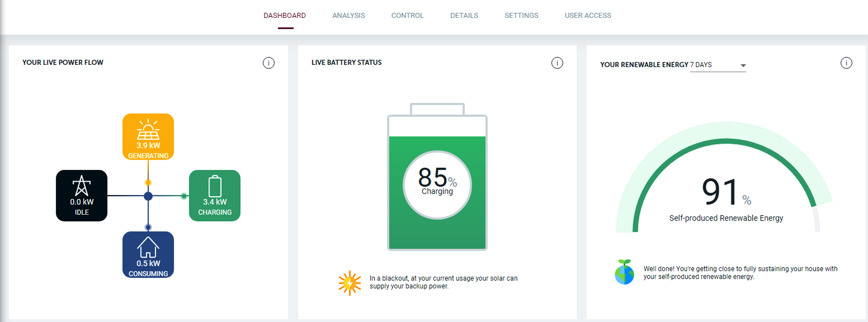Go to the Details tab
This screenshot has height=322, width=868.
[x=464, y=16]
